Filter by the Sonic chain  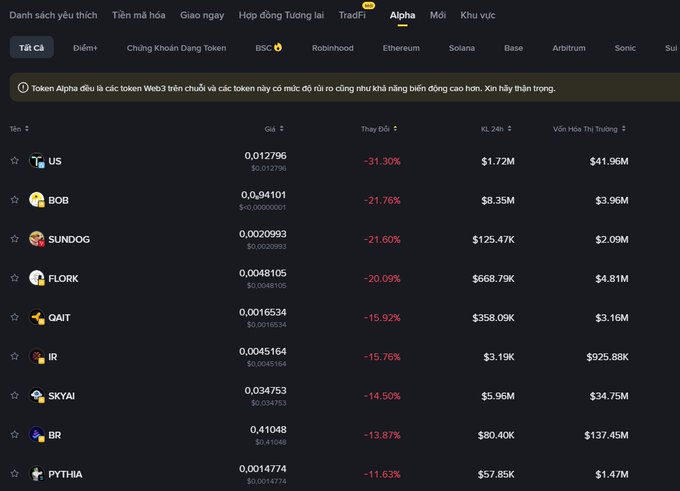625,48
